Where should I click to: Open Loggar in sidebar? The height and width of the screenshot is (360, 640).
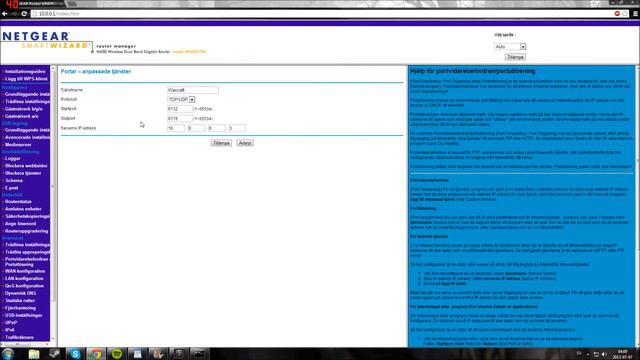(13, 158)
